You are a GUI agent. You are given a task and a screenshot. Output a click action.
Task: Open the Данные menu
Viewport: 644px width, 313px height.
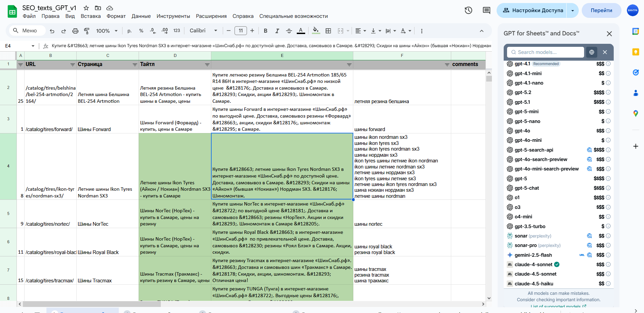point(141,16)
